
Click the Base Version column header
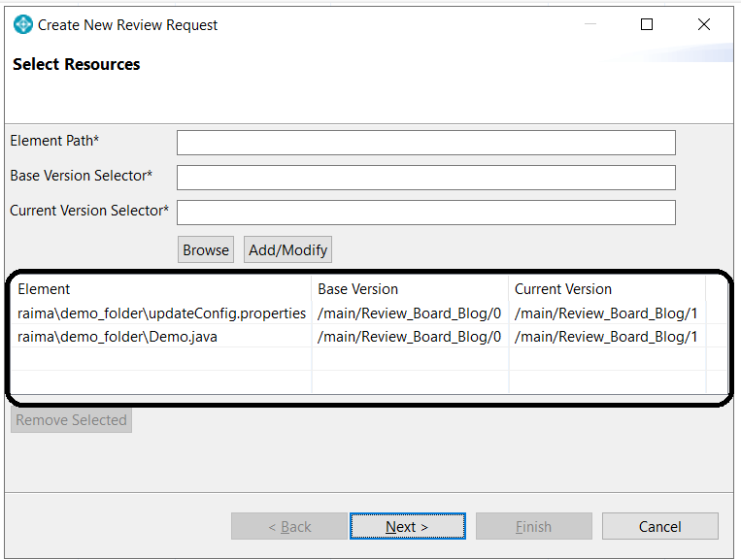coord(410,288)
